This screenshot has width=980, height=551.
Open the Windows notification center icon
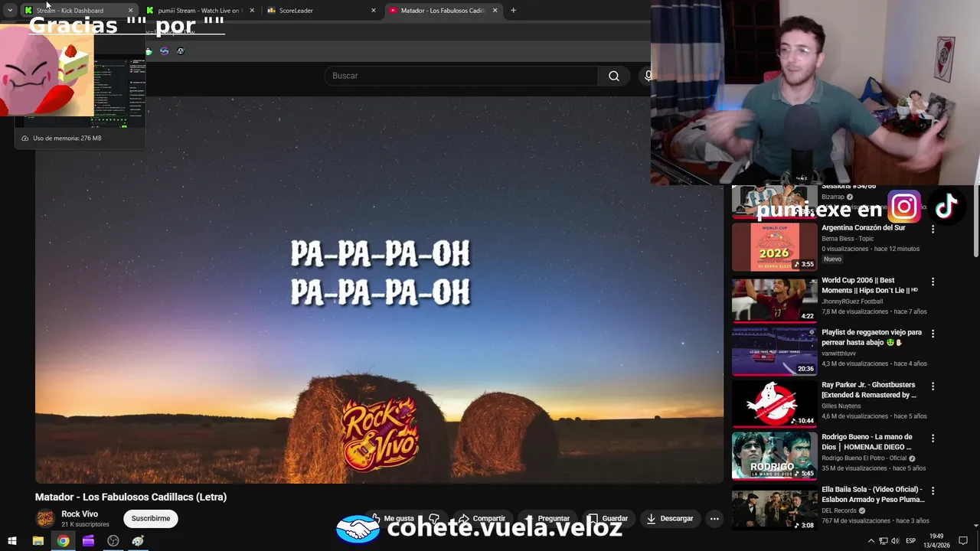(x=963, y=541)
